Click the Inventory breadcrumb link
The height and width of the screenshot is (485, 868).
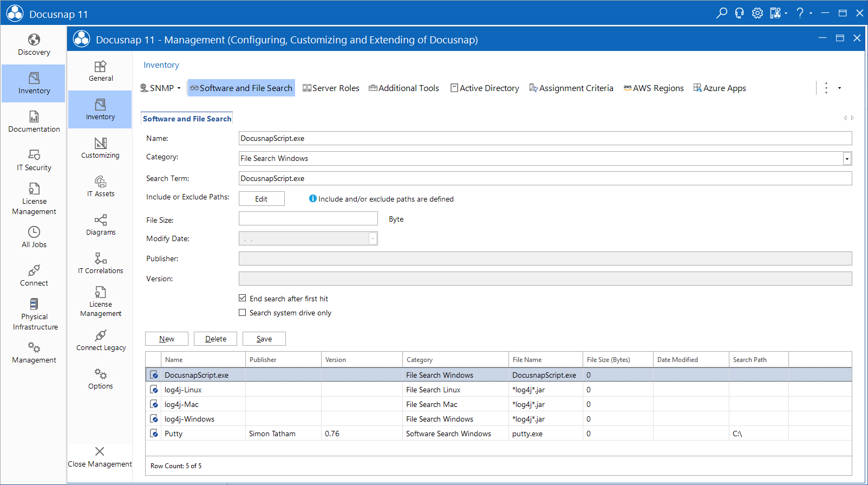click(x=161, y=65)
